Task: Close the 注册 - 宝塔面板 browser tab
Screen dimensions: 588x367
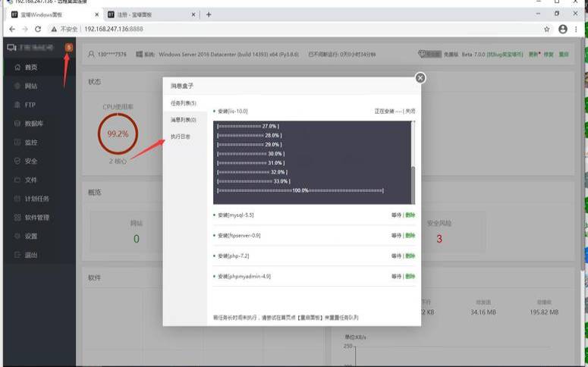Action: pyautogui.click(x=193, y=14)
